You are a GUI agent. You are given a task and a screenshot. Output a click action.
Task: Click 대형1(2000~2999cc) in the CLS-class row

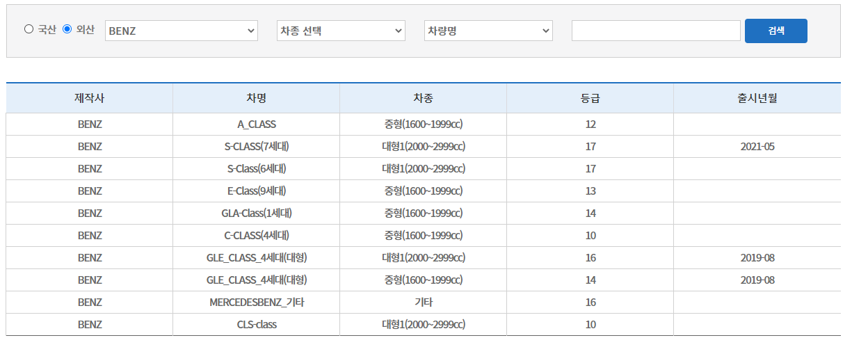424,325
